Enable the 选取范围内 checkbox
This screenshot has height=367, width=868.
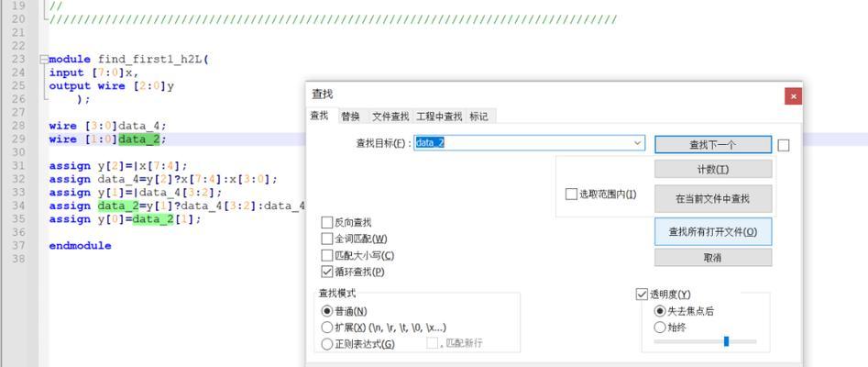[x=571, y=195]
